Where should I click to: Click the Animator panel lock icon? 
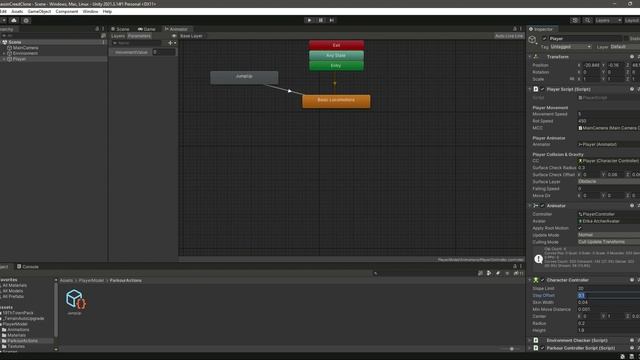[515, 29]
